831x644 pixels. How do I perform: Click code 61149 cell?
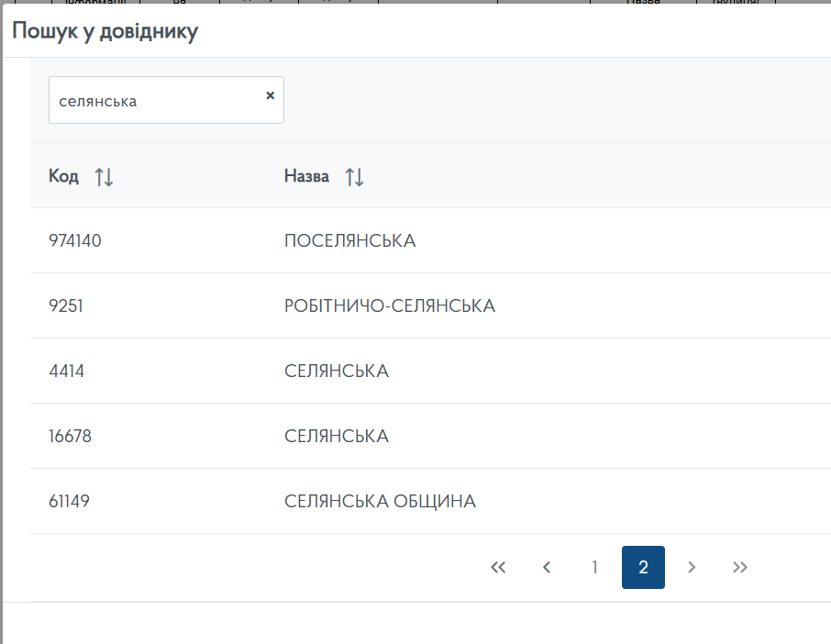(x=69, y=502)
